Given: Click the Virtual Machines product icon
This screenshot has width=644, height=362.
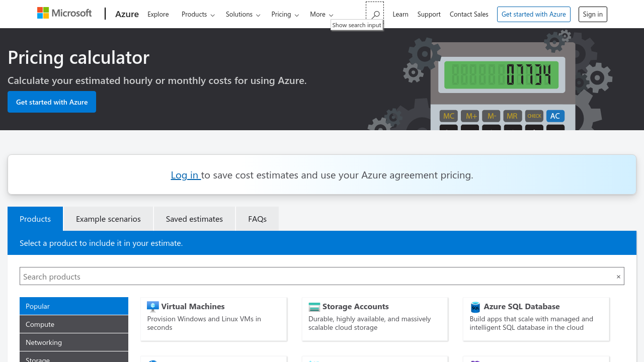Looking at the screenshot, I should pos(153,307).
